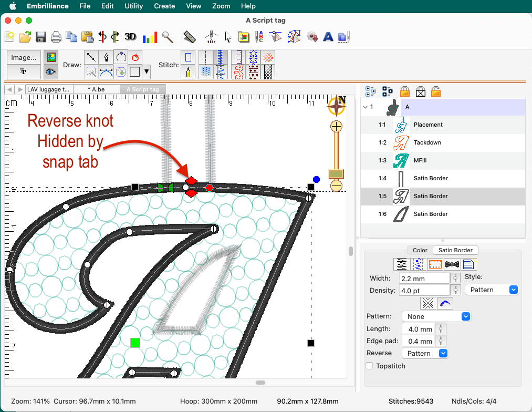Toggle the 3D view icon

click(130, 37)
